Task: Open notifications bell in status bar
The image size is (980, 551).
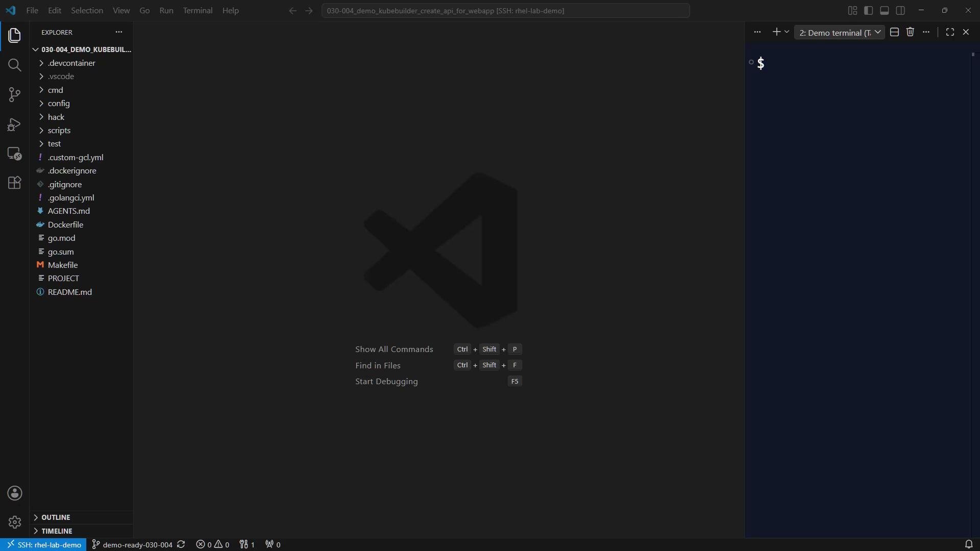Action: tap(968, 544)
